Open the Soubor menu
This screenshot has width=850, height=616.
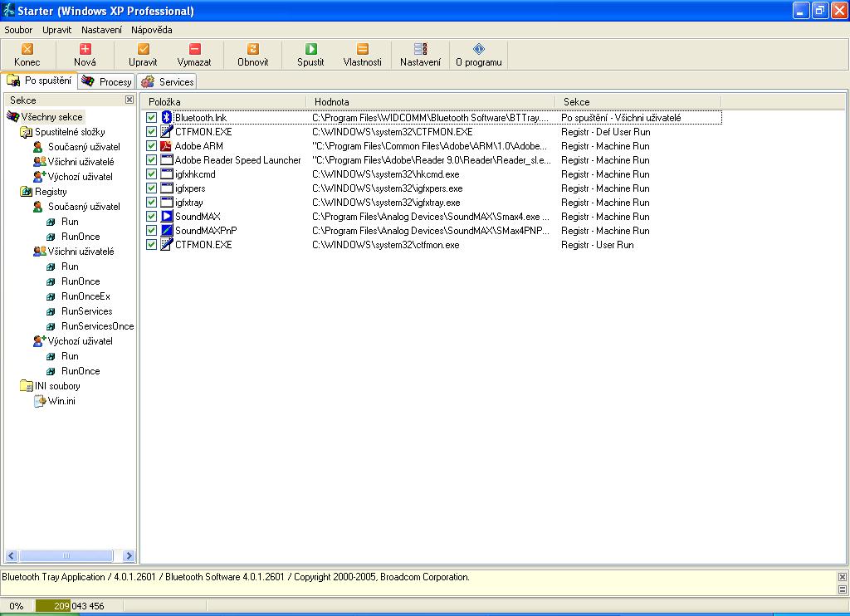(x=18, y=30)
